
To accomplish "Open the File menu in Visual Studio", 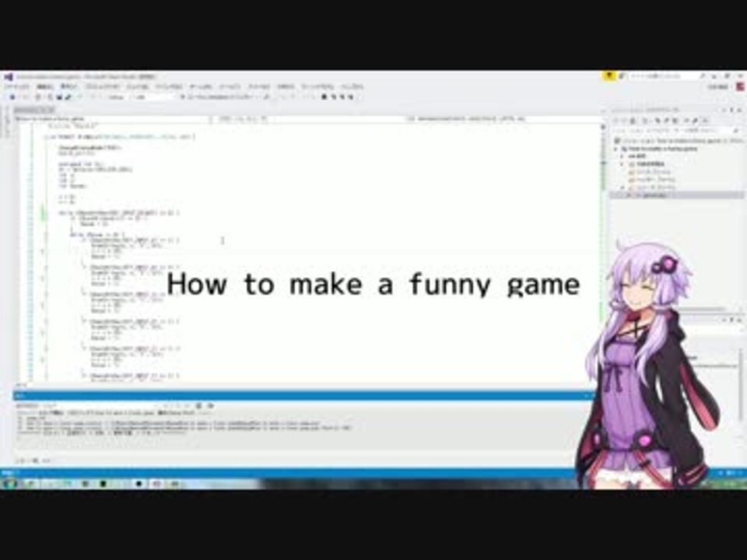I will (17, 86).
